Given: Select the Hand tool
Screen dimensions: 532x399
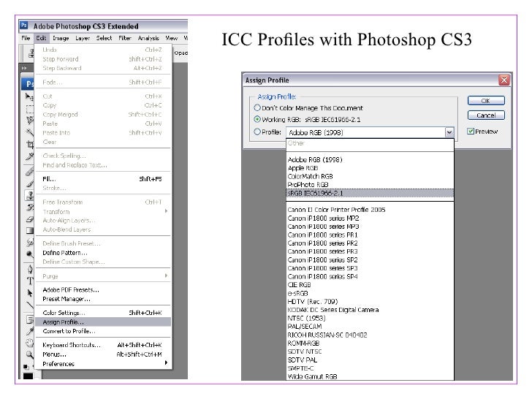Looking at the screenshot, I should click(x=29, y=343).
